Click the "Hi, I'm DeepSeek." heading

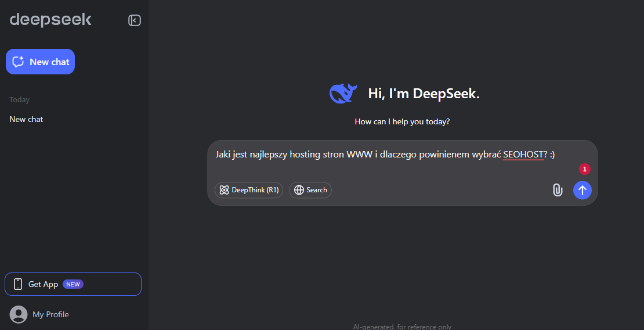tap(424, 94)
